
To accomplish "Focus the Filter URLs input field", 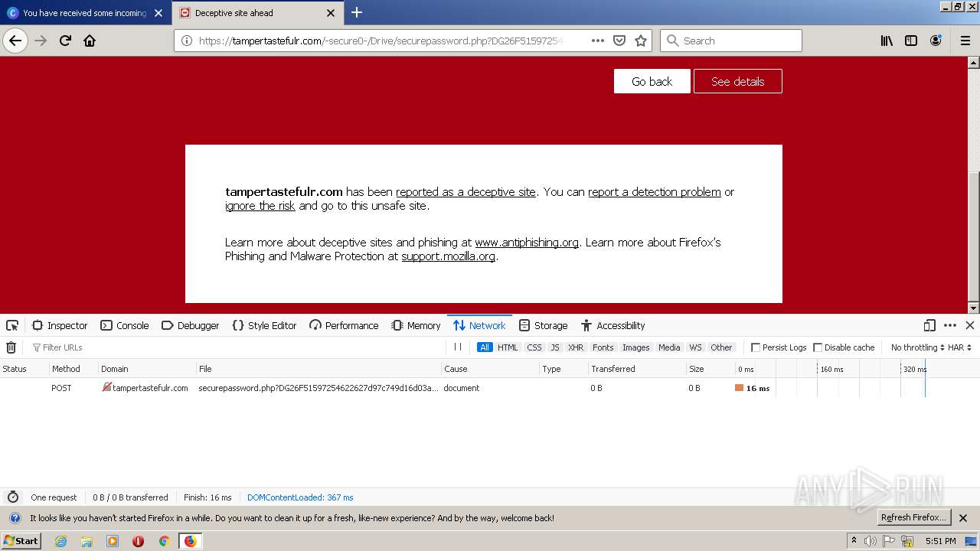I will pos(237,347).
